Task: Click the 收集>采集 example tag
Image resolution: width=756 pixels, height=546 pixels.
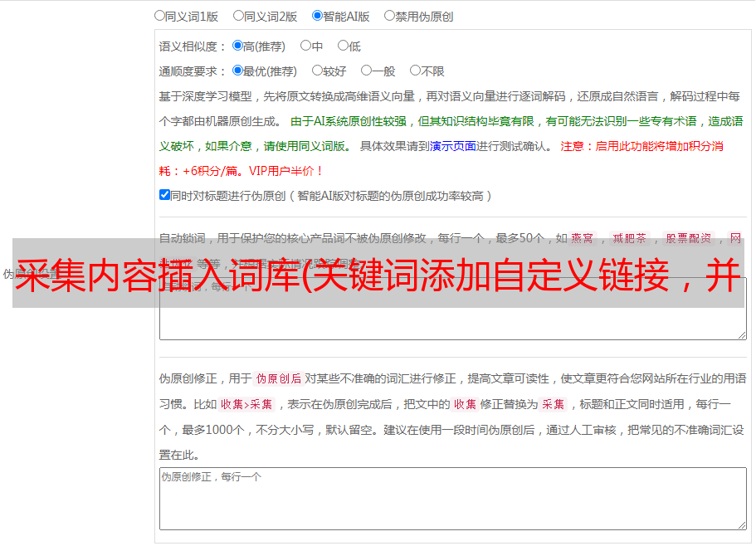Action: [x=246, y=404]
